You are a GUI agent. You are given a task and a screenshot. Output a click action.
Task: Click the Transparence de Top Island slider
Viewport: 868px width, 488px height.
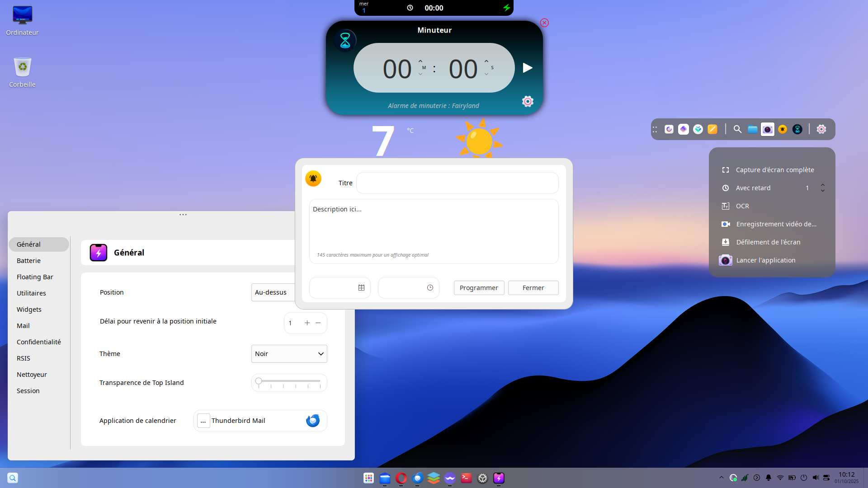(289, 383)
